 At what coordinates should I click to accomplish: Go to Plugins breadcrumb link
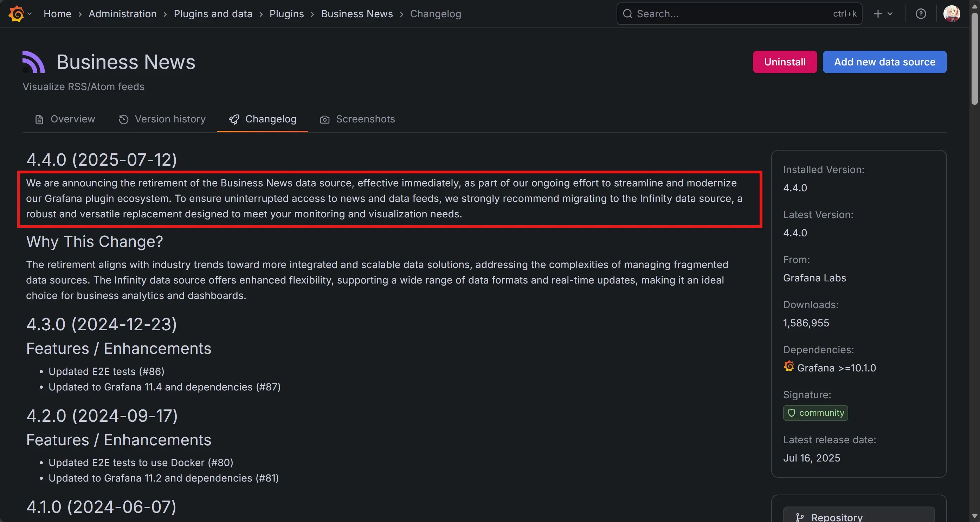coord(286,14)
